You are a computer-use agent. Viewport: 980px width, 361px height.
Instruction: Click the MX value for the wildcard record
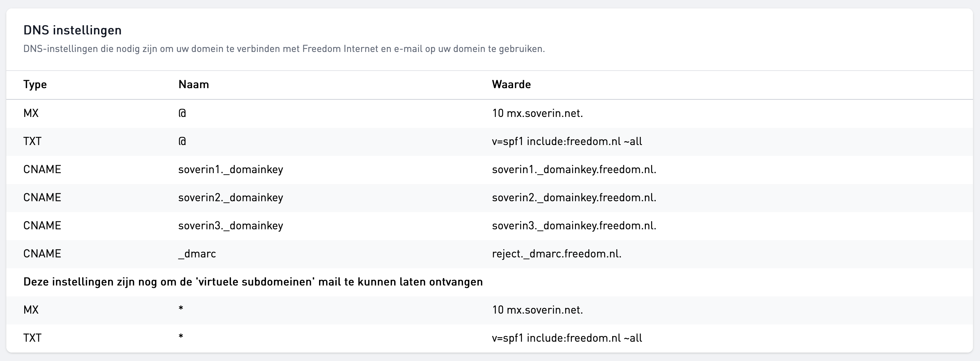pos(537,310)
